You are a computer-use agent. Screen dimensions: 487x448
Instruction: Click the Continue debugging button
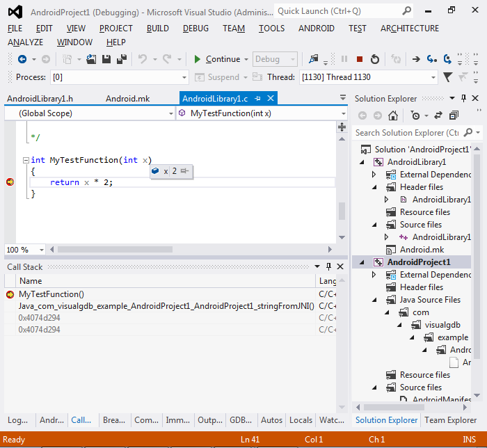(x=216, y=59)
